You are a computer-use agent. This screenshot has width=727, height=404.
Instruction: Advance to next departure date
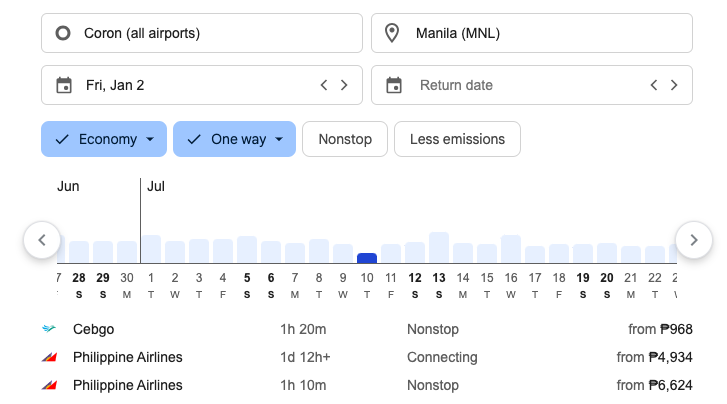click(x=344, y=85)
